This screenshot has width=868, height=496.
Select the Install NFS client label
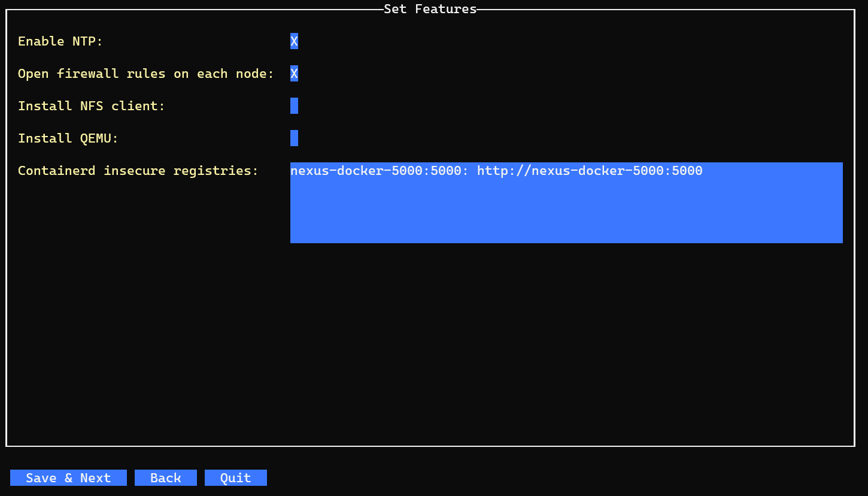pyautogui.click(x=92, y=106)
